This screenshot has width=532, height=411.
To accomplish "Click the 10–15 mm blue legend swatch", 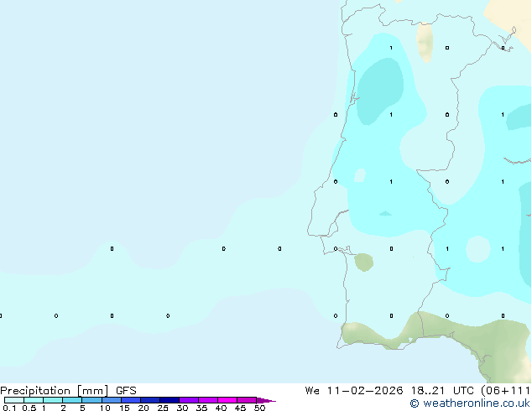I will click(112, 400).
